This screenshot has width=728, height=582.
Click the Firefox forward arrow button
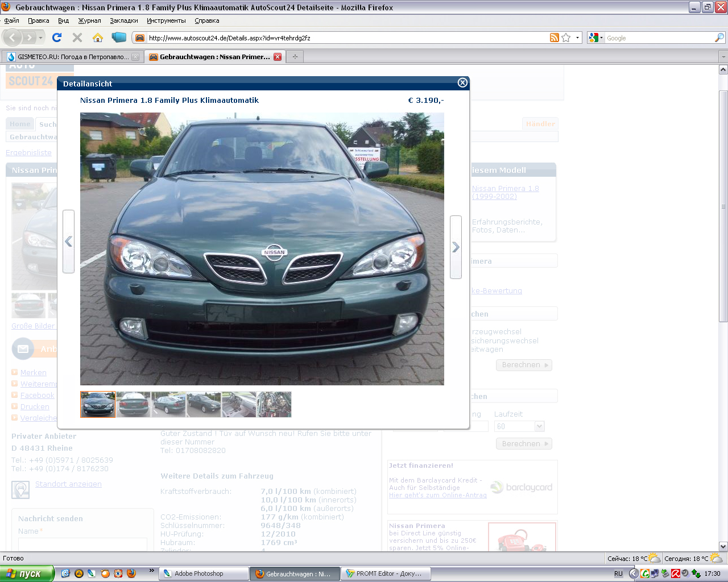(30, 38)
